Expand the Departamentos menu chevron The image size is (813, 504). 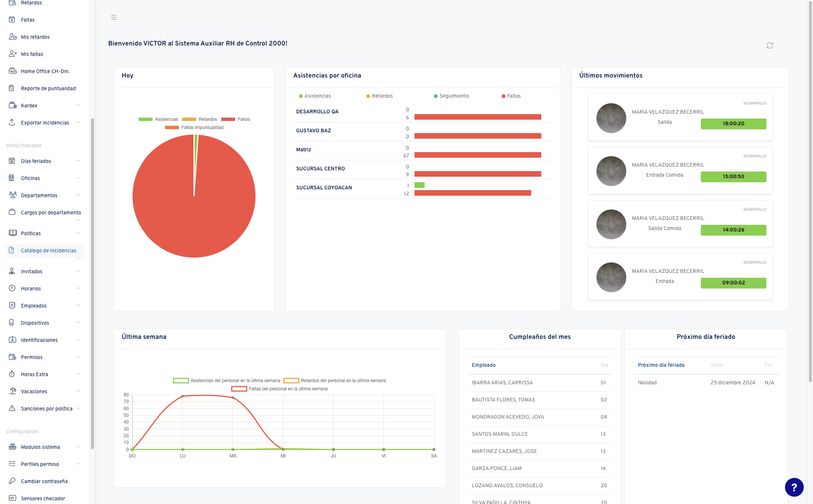[x=78, y=195]
